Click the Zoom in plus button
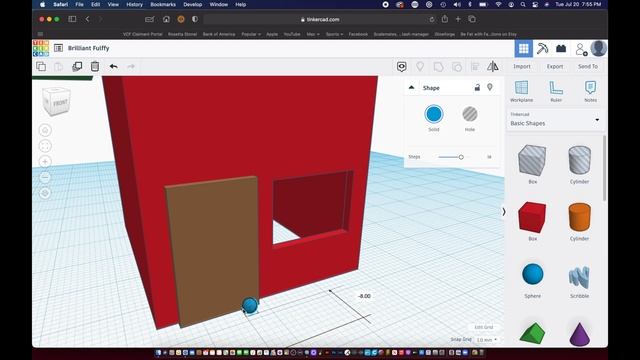 tap(45, 162)
